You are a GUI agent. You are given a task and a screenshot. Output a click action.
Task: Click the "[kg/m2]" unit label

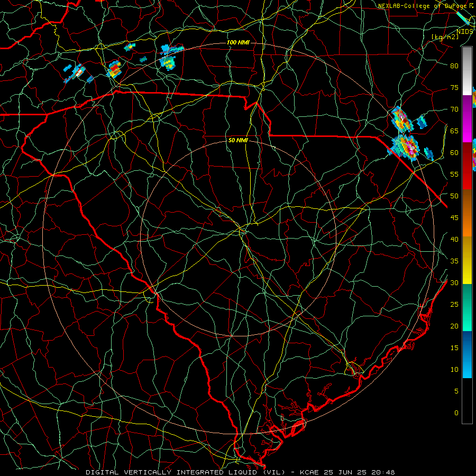coord(445,37)
